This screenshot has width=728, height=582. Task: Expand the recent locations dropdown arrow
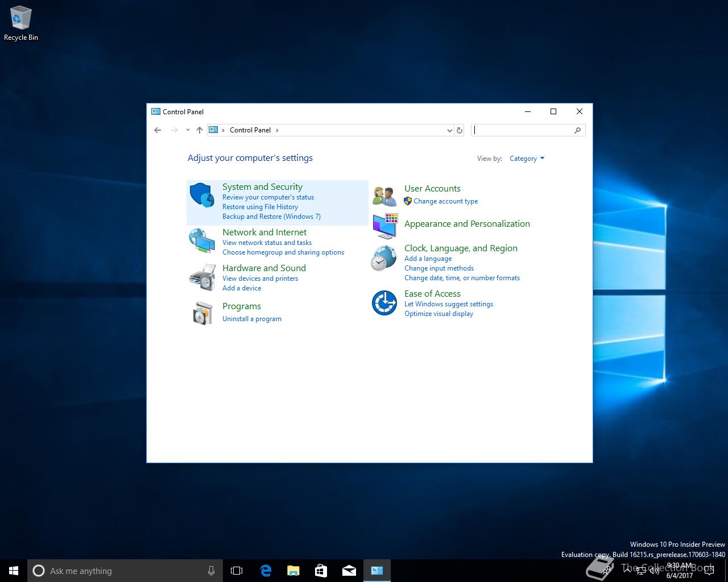pyautogui.click(x=188, y=130)
